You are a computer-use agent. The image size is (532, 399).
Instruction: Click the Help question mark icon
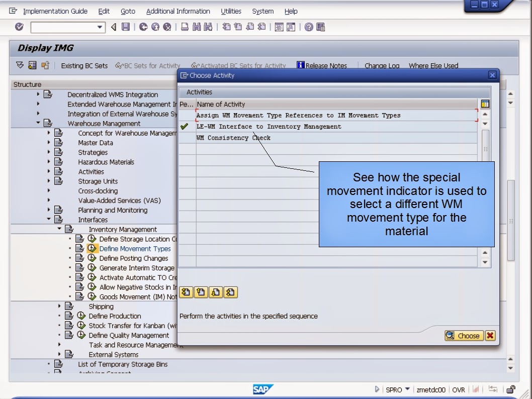309,27
